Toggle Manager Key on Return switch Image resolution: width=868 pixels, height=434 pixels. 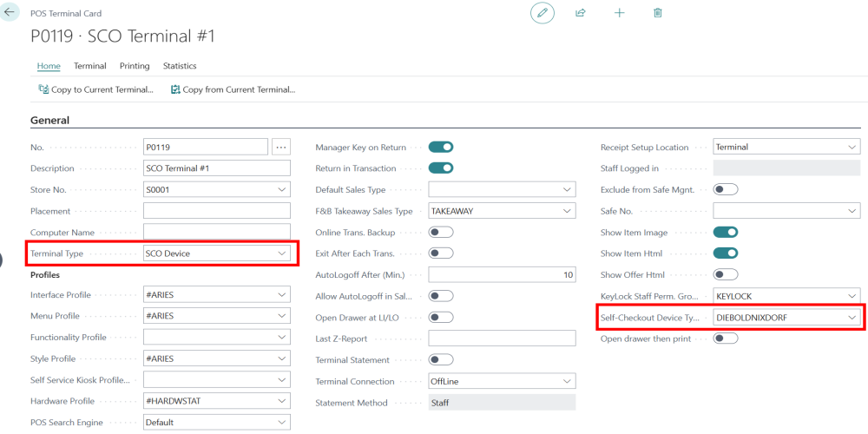(441, 148)
